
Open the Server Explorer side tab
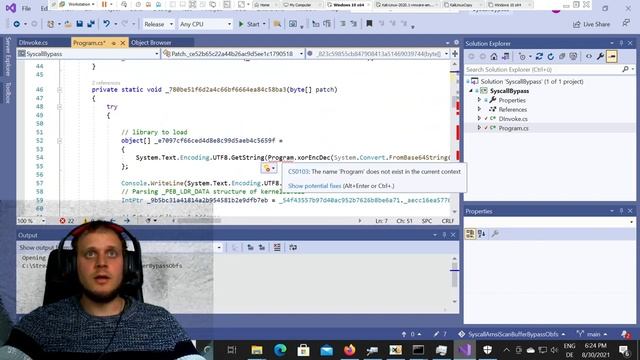click(8, 56)
